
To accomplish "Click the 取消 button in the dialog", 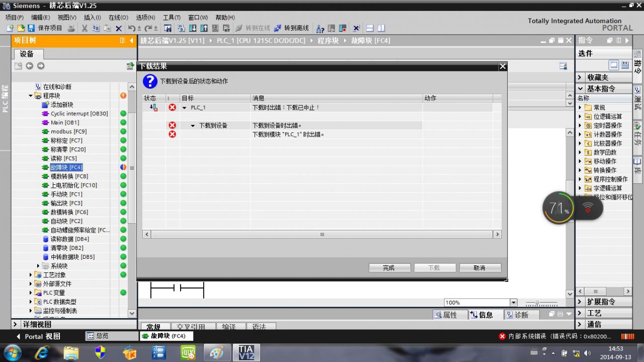I will 479,268.
